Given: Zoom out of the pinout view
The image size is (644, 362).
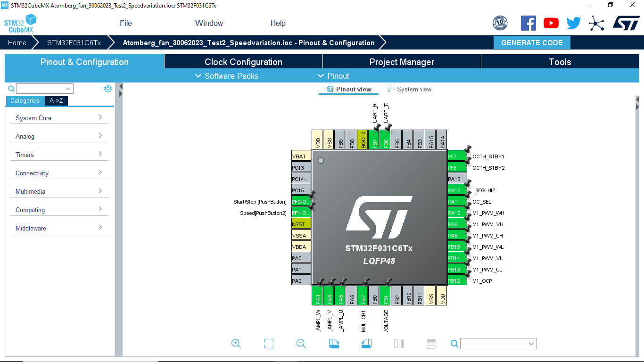Looking at the screenshot, I should [x=301, y=344].
